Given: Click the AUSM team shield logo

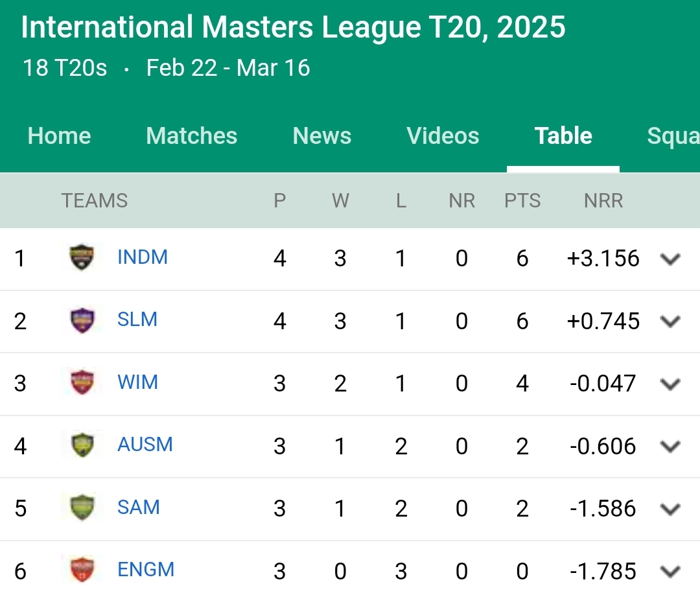Looking at the screenshot, I should click(x=82, y=445).
